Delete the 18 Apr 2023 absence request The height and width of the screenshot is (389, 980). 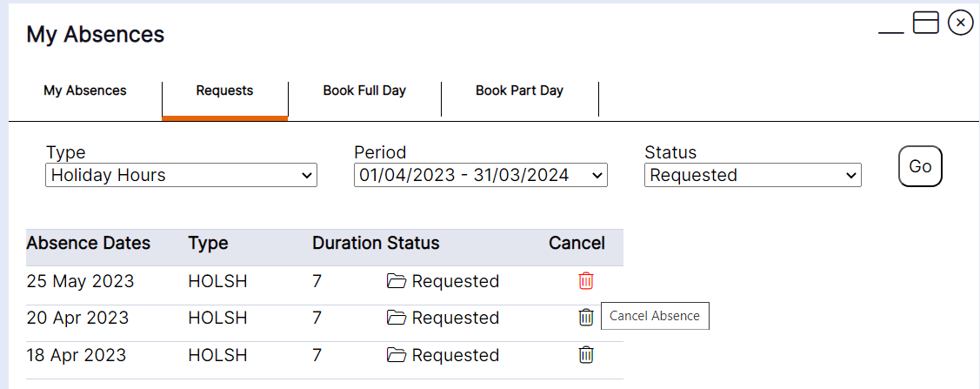[x=586, y=355]
